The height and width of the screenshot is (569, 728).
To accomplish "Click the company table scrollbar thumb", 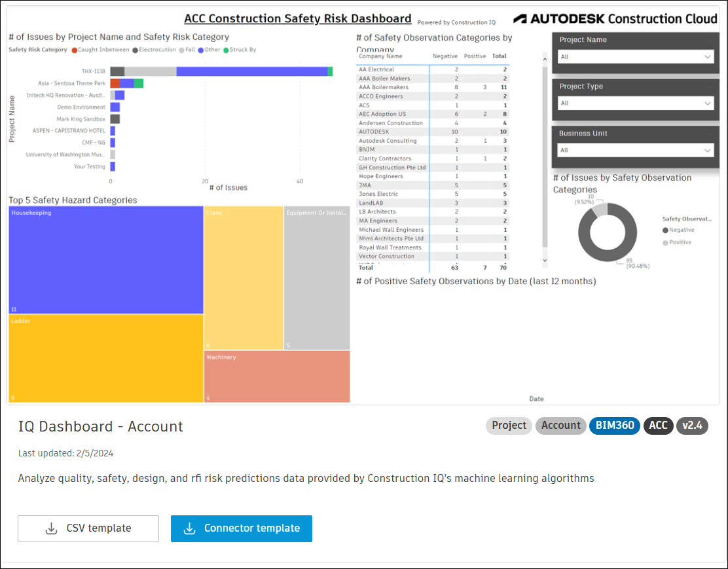I will tap(545, 156).
